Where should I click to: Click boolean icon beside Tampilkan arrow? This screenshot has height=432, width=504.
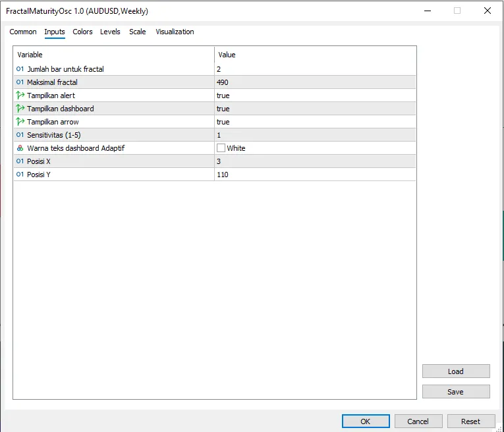coord(20,122)
